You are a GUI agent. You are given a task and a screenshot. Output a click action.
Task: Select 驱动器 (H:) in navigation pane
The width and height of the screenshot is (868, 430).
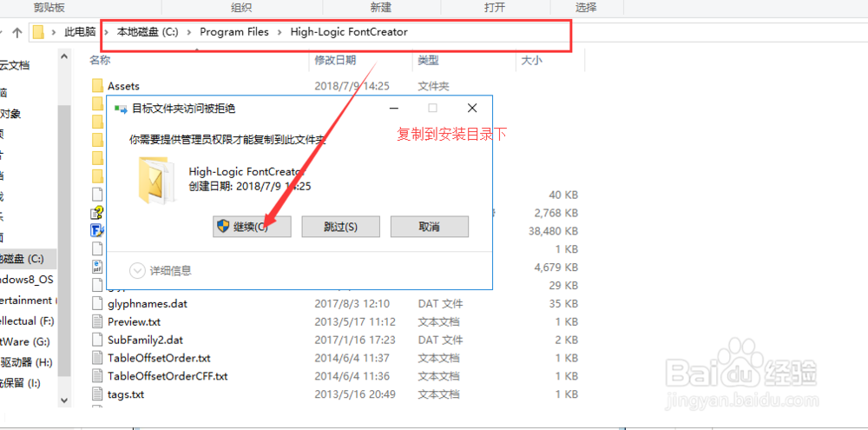pyautogui.click(x=27, y=363)
